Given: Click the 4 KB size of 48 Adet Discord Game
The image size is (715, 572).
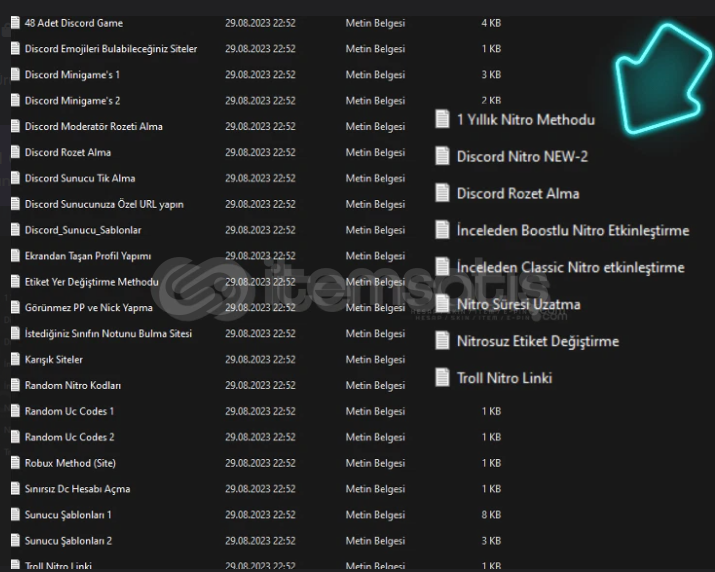Looking at the screenshot, I should [491, 23].
